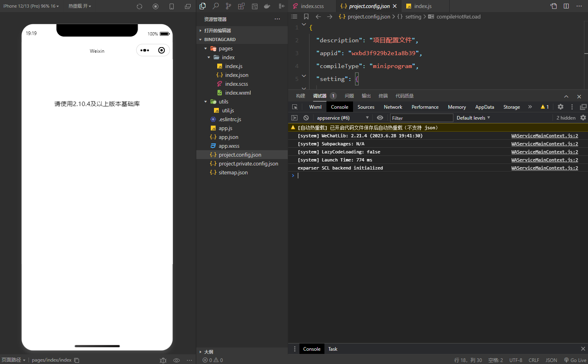Toggle the eye icon in the simulator bottom bar
The height and width of the screenshot is (364, 588).
[177, 360]
